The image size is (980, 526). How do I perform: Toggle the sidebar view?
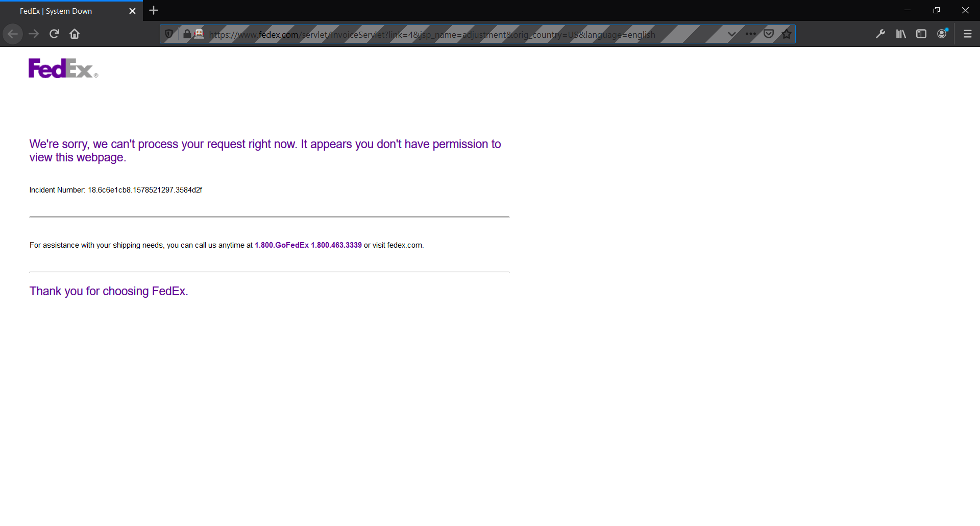(921, 34)
